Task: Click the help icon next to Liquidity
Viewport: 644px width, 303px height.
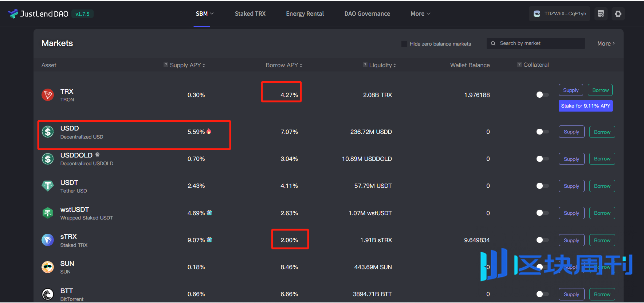Action: click(x=365, y=65)
